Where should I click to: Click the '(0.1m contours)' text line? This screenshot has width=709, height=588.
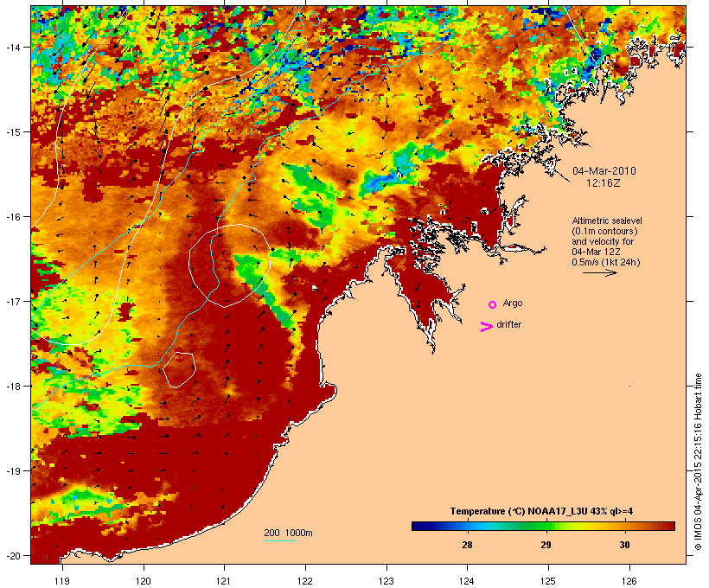pyautogui.click(x=604, y=231)
